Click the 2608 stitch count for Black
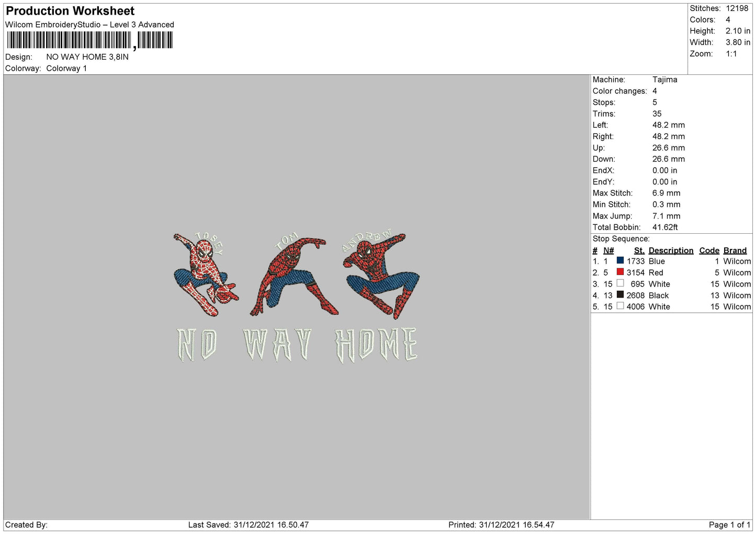This screenshot has width=756, height=534. (636, 296)
